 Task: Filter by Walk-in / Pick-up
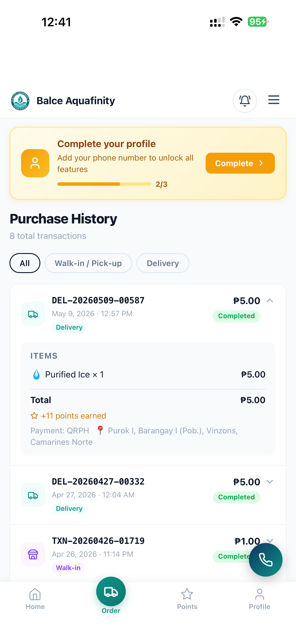tap(88, 263)
